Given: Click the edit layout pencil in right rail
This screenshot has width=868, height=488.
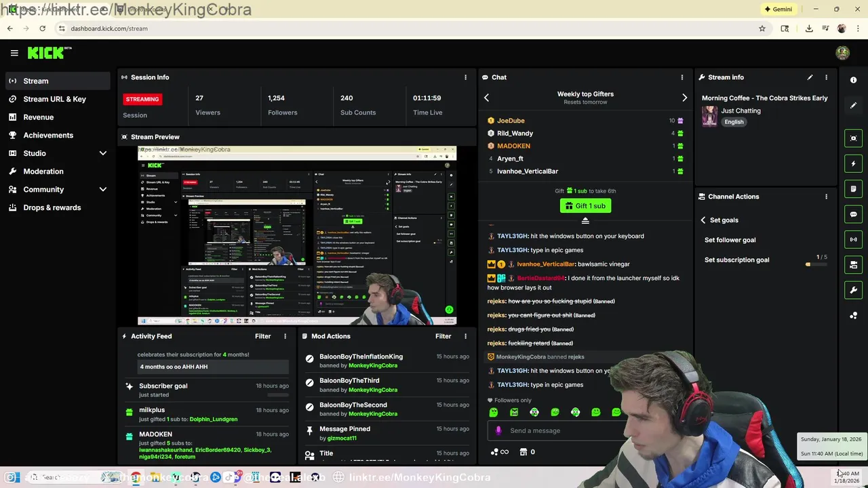Looking at the screenshot, I should (x=854, y=106).
